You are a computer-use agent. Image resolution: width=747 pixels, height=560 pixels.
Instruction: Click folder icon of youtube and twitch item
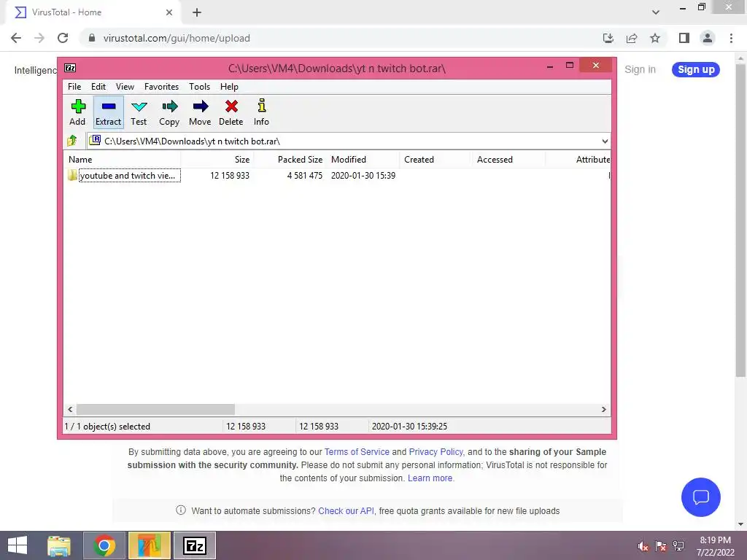72,175
